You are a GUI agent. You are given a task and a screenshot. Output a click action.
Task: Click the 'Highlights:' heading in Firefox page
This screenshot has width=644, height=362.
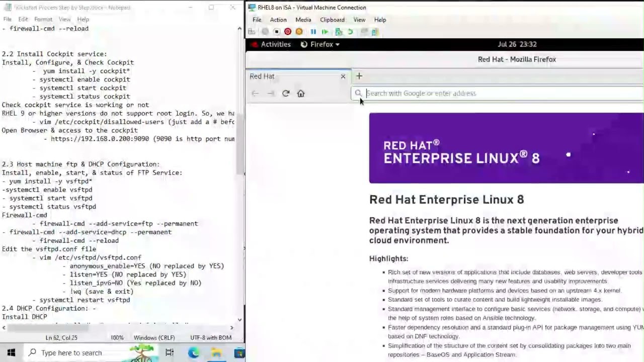[388, 258]
